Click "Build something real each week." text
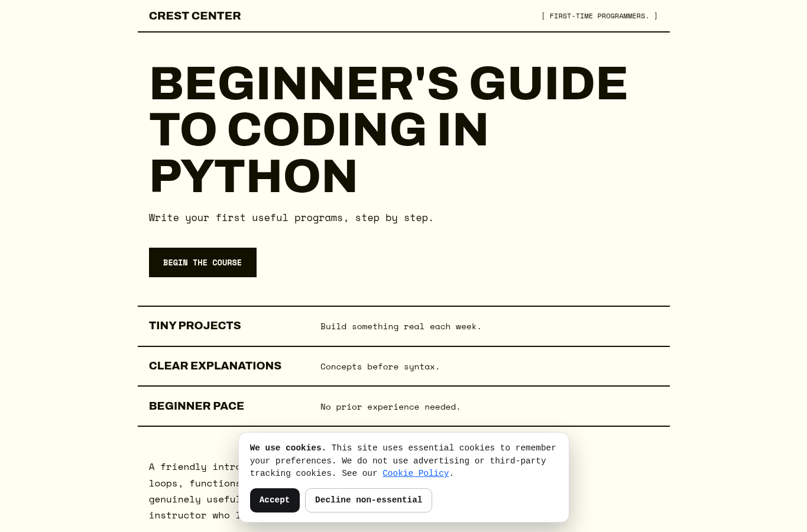Image resolution: width=807 pixels, height=532 pixels. (x=401, y=326)
